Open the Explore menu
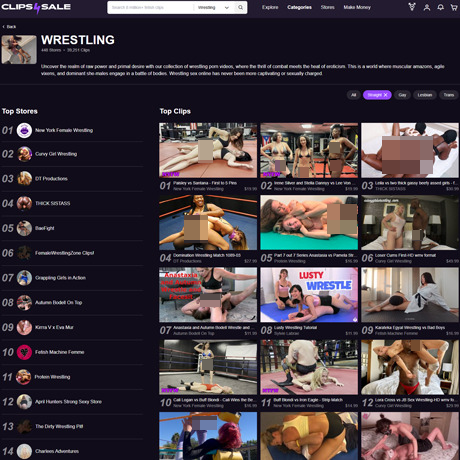The height and width of the screenshot is (460, 460). 270,7
